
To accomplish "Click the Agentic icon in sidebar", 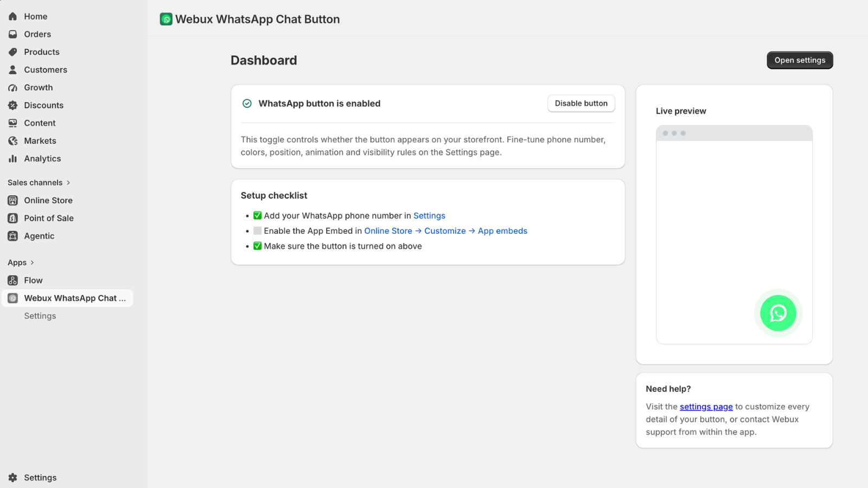I will (x=13, y=236).
